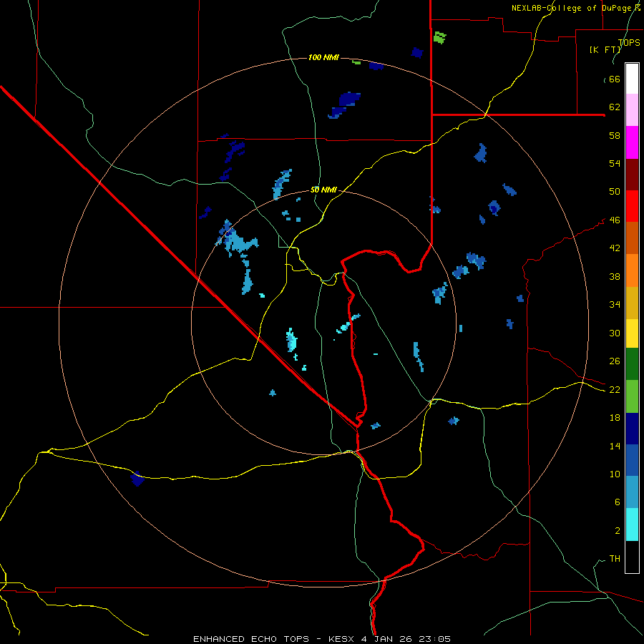Select the '62' legend value
The image size is (644, 644).
coord(615,107)
